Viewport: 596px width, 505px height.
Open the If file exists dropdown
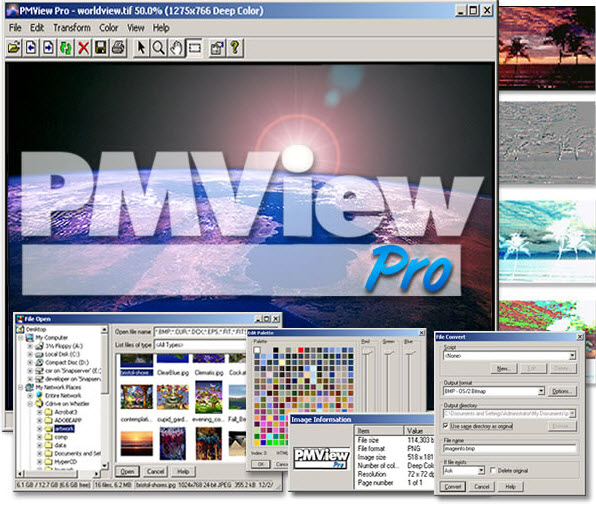[481, 470]
